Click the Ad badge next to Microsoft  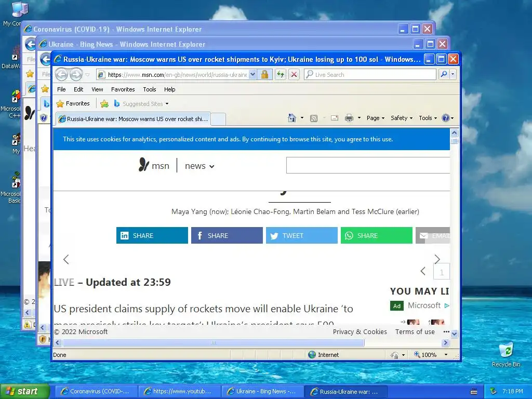[396, 305]
